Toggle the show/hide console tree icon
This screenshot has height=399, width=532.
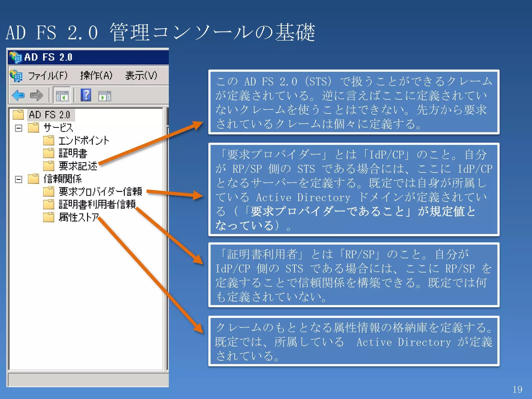[62, 95]
